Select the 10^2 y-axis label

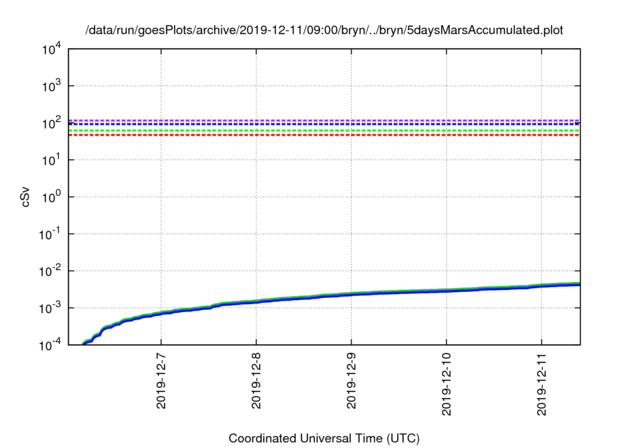(51, 123)
